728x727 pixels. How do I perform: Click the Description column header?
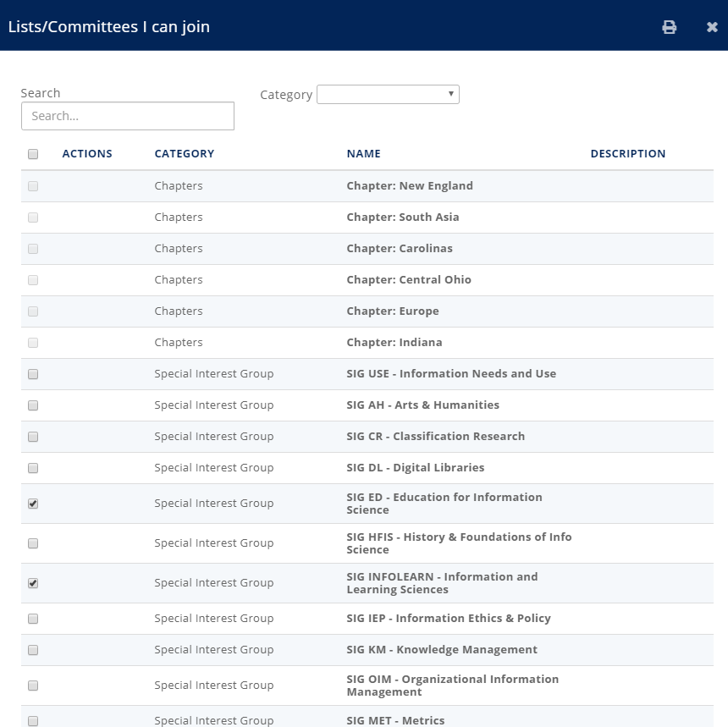point(627,154)
